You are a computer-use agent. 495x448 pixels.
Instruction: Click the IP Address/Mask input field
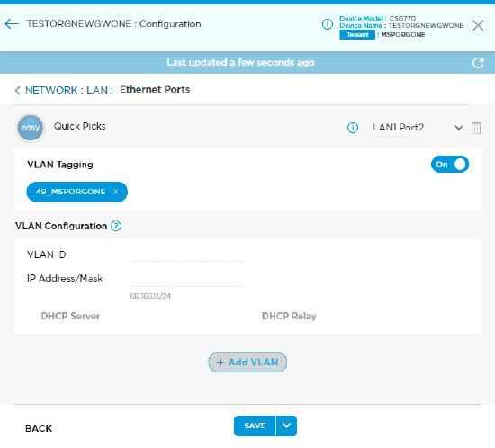pyautogui.click(x=186, y=280)
